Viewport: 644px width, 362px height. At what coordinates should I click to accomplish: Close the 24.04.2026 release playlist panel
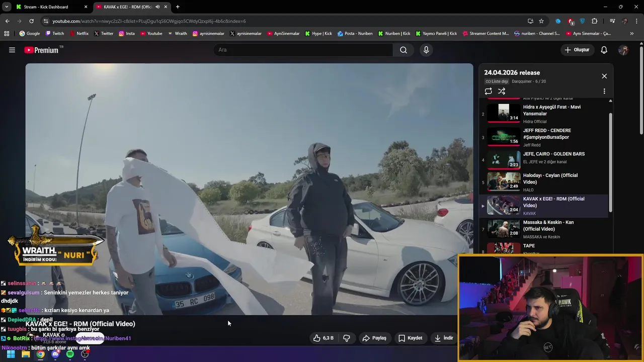[604, 76]
